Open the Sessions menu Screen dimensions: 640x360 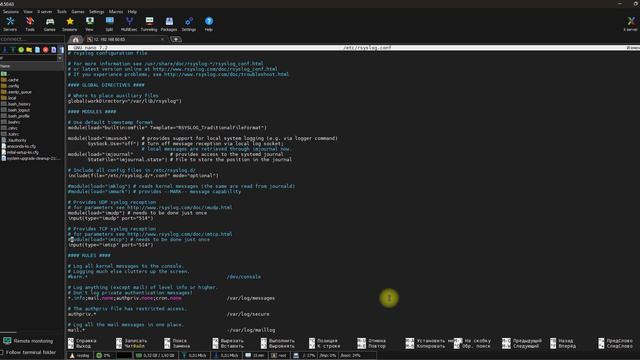[11, 12]
